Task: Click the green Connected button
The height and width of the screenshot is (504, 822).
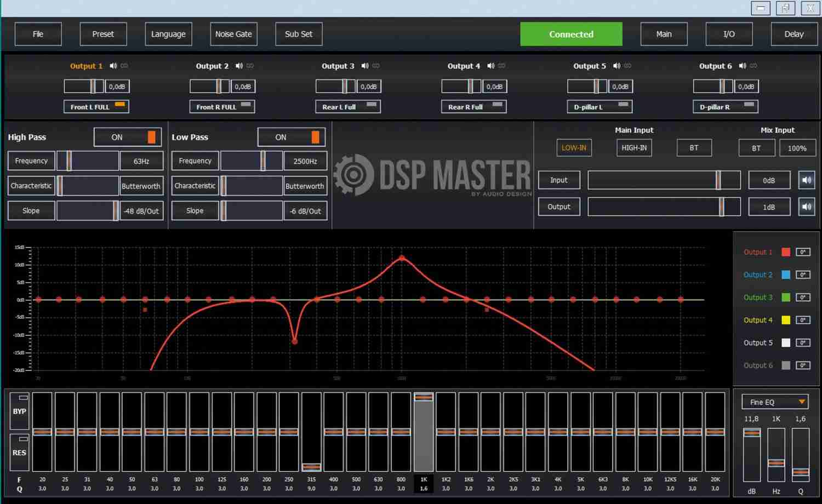Action: click(x=571, y=34)
